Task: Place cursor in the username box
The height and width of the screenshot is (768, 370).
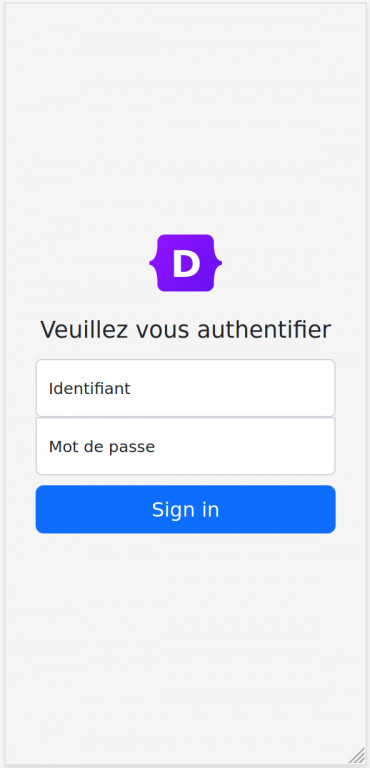Action: pos(185,388)
